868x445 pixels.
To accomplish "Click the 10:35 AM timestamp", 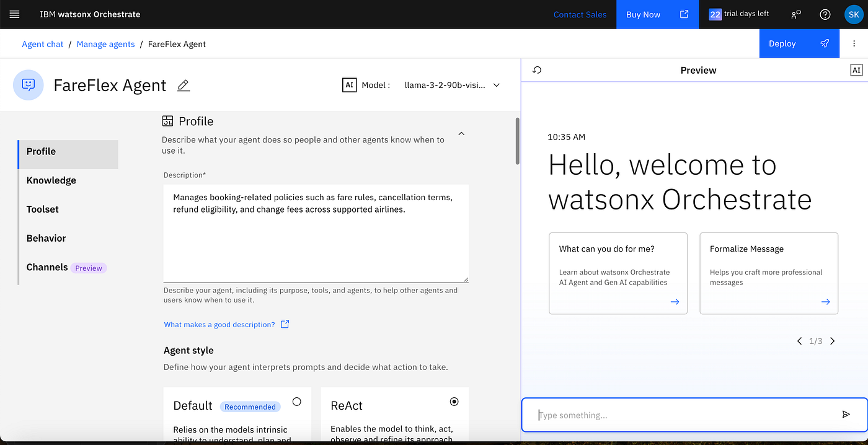I will 567,137.
